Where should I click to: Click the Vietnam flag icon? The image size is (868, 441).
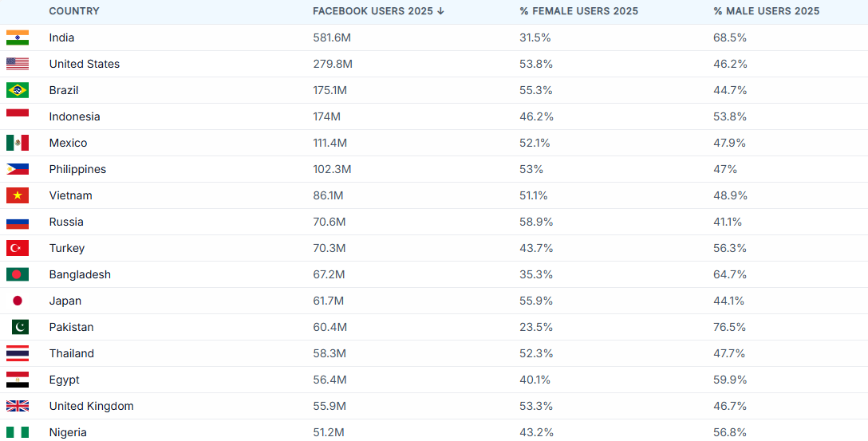click(18, 195)
